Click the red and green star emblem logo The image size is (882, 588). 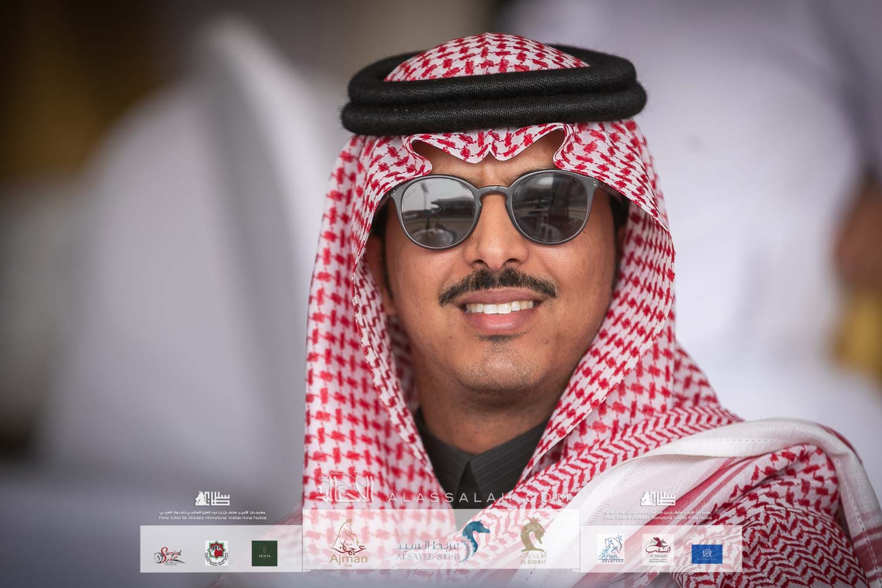(x=216, y=553)
